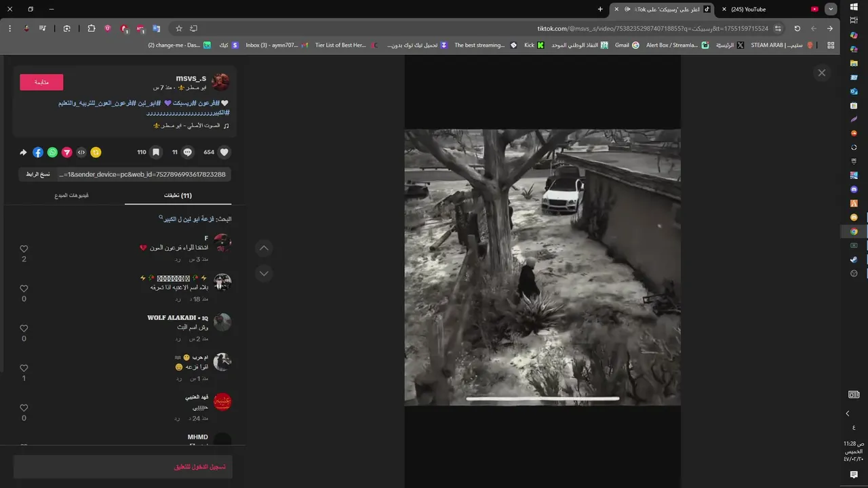Like the comment reading بلام اسم الاغنيه اذا تعرفه

[x=24, y=289]
